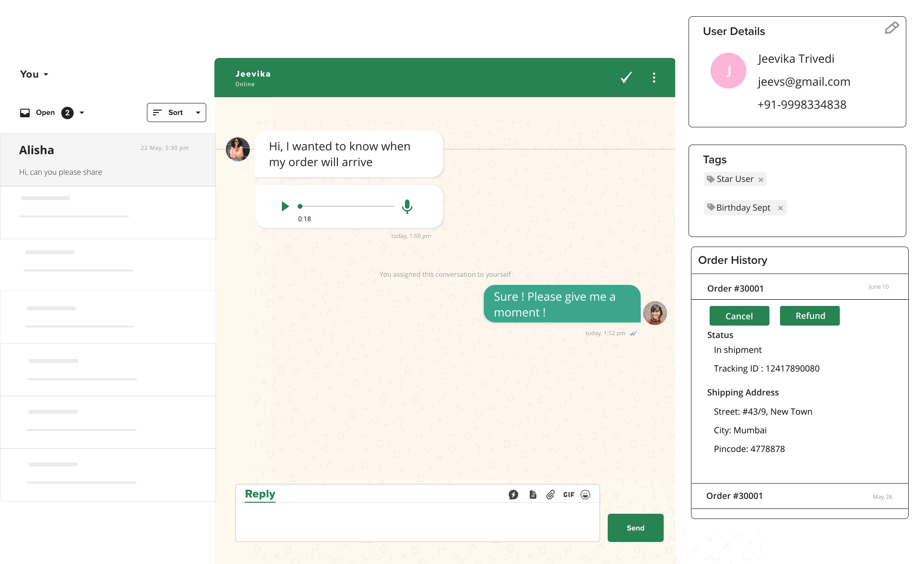Click the email jeevs@gmail.com
This screenshot has height=564, width=924.
tap(804, 82)
